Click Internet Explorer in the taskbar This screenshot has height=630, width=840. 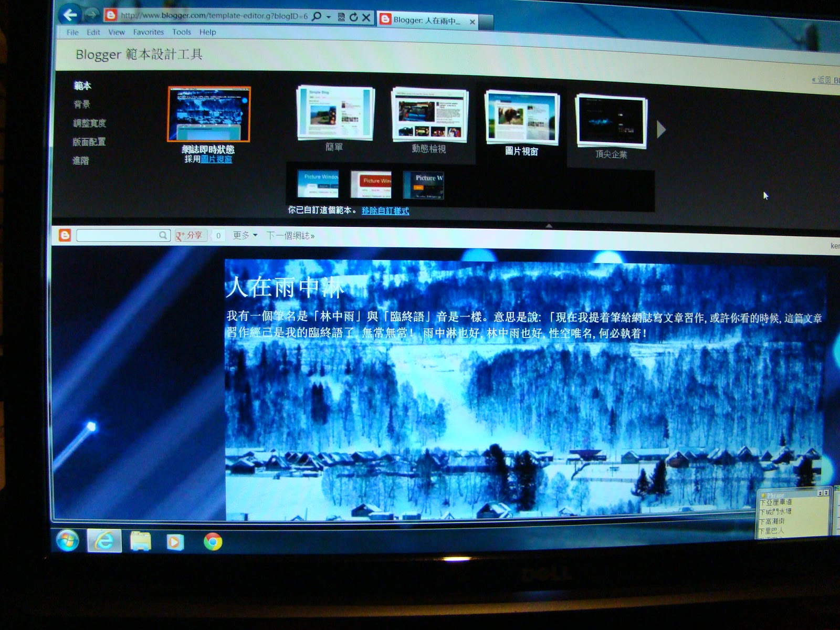coord(104,541)
